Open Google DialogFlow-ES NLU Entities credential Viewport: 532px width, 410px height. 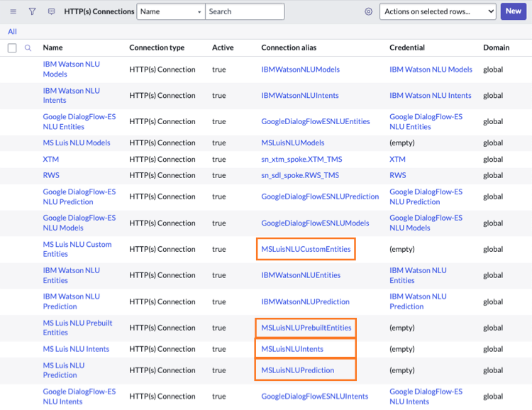point(426,121)
